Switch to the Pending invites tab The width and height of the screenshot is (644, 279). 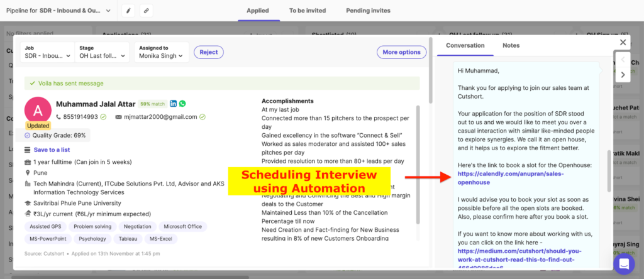368,11
